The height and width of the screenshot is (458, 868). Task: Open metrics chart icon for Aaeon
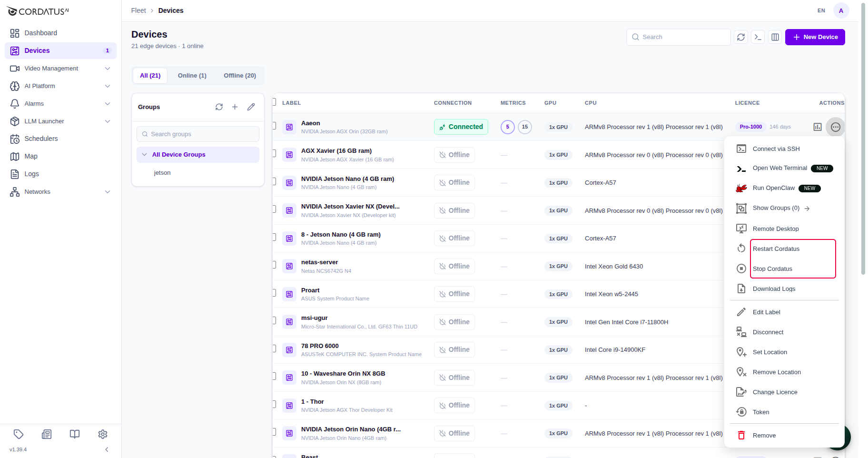818,127
